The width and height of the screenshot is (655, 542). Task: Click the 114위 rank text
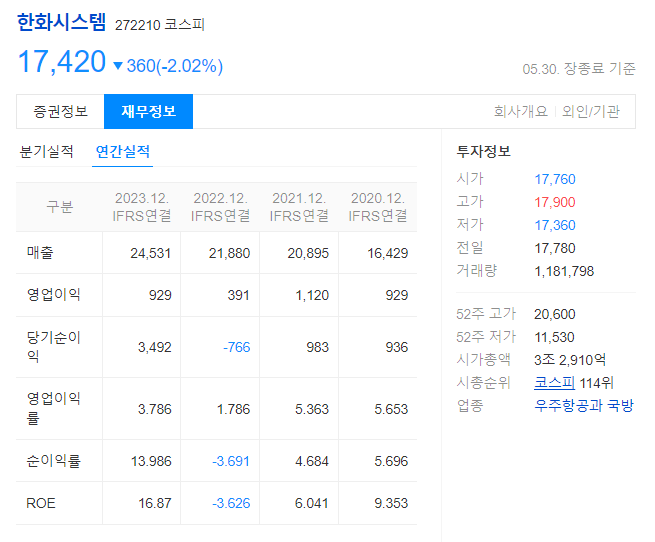(x=596, y=382)
